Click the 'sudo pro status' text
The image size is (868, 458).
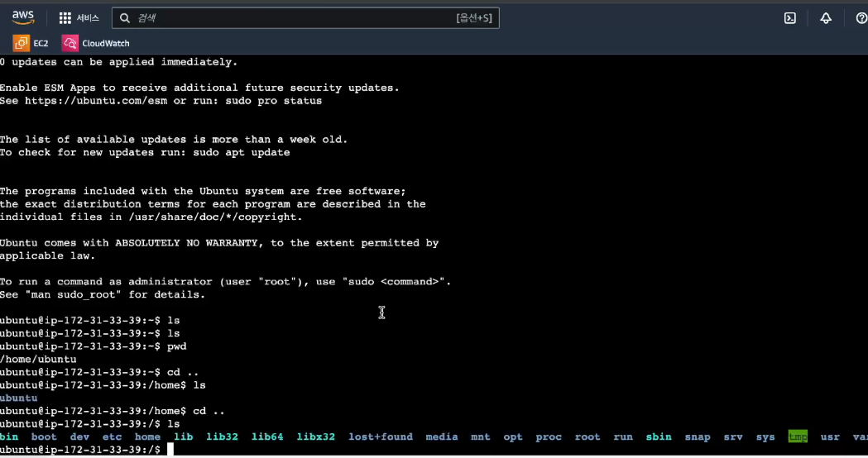[273, 101]
